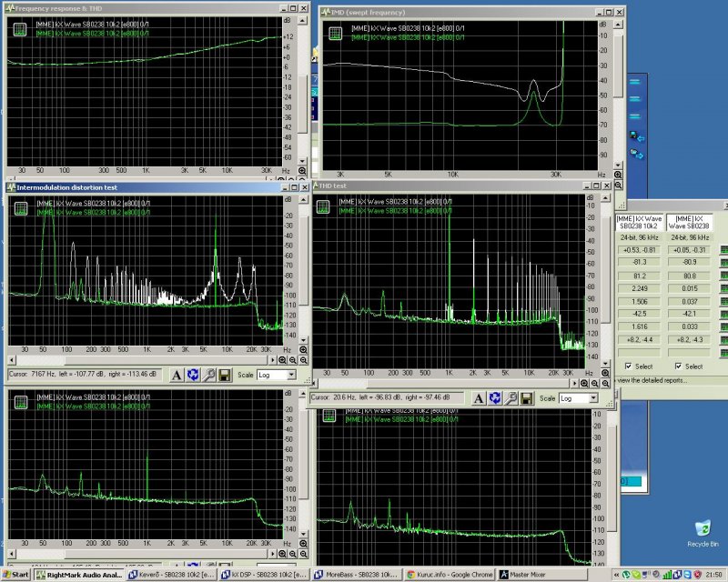728x582 pixels.
Task: Open graph icon beside the +0.05, -0.31 result row
Action: pyautogui.click(x=723, y=250)
